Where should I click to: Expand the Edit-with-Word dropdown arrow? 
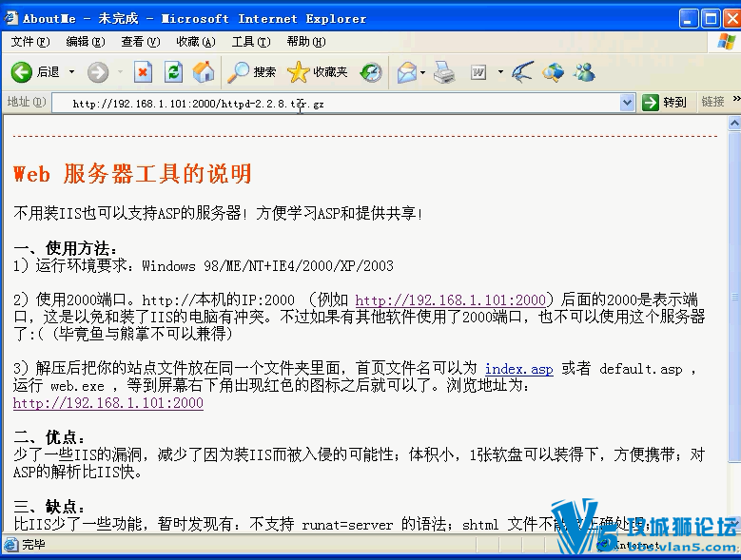pyautogui.click(x=500, y=72)
